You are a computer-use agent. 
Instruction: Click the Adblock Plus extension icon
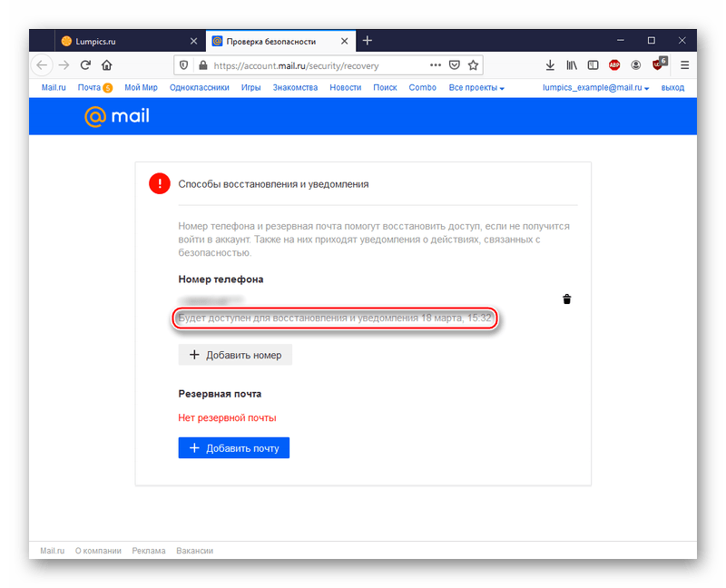[x=614, y=65]
